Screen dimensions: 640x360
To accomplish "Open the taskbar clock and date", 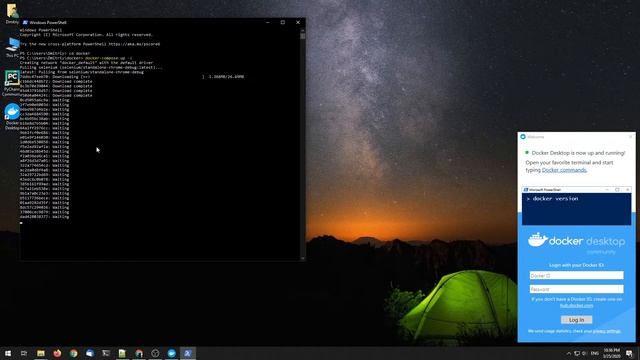I will click(x=611, y=353).
